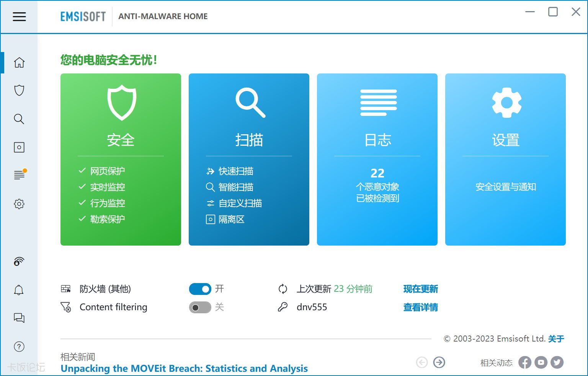Click 查看详情 license details link
The width and height of the screenshot is (588, 376).
coord(420,308)
